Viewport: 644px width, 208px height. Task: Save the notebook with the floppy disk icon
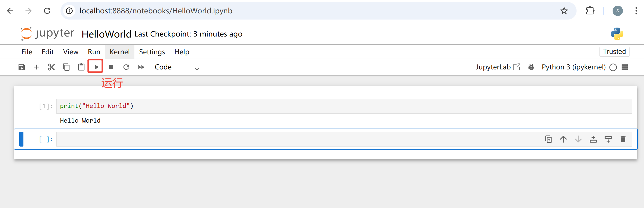[x=22, y=67]
